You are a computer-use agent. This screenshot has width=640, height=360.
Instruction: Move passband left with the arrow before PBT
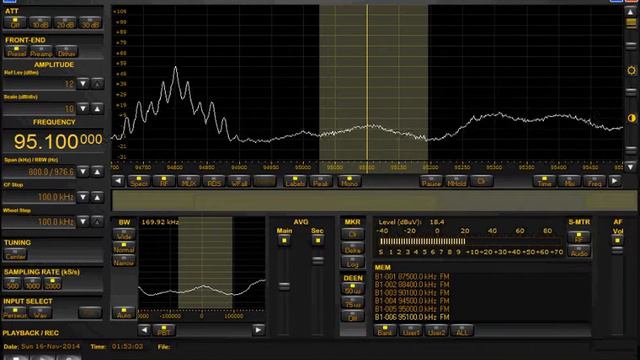144,330
